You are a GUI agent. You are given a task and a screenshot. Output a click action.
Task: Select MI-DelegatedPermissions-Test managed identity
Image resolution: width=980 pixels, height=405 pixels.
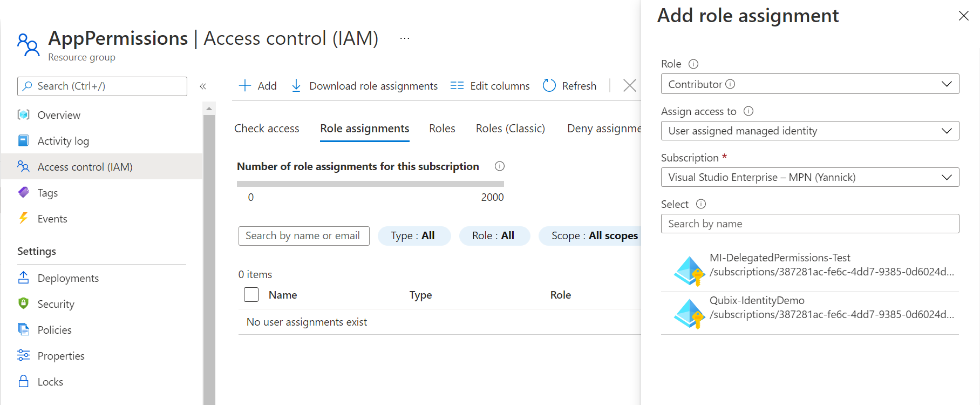coord(810,271)
